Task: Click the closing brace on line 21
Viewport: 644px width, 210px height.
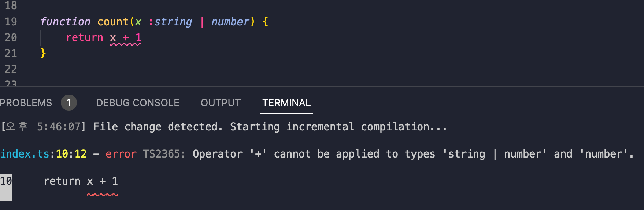Action: (x=43, y=53)
